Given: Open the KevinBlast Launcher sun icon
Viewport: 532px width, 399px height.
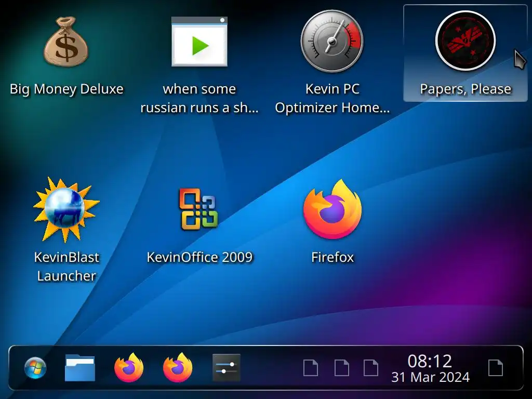Looking at the screenshot, I should 66,210.
